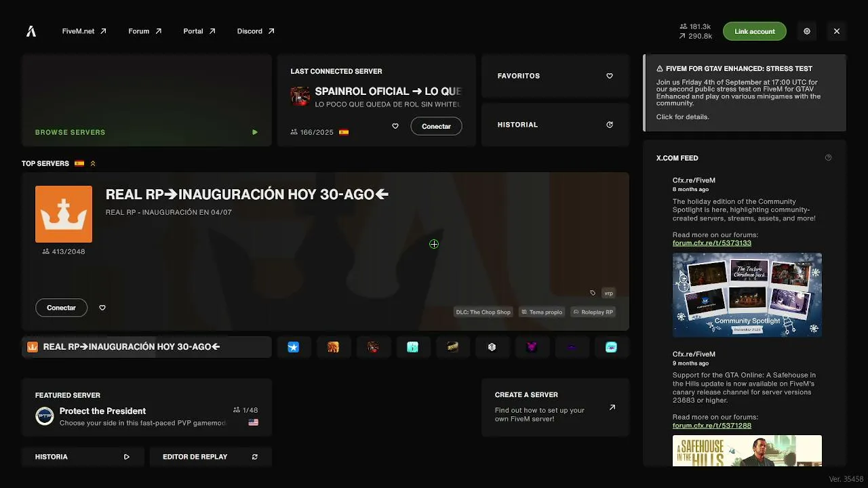Screen dimensions: 868x488
Task: Open the Browse Servers panel
Action: (x=146, y=100)
